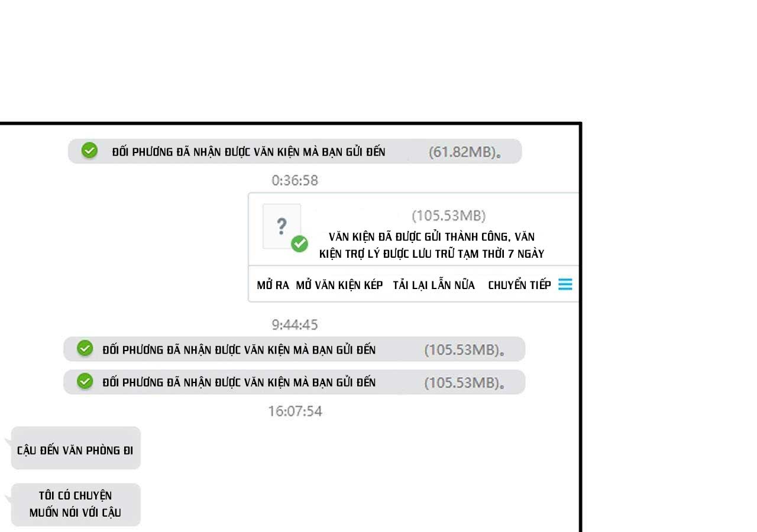Click the green check icon above 16:07:54
The height and width of the screenshot is (532, 757).
85,381
